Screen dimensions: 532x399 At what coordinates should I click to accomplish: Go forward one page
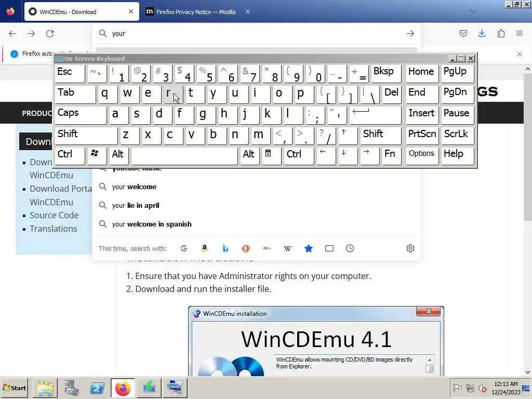pos(31,34)
